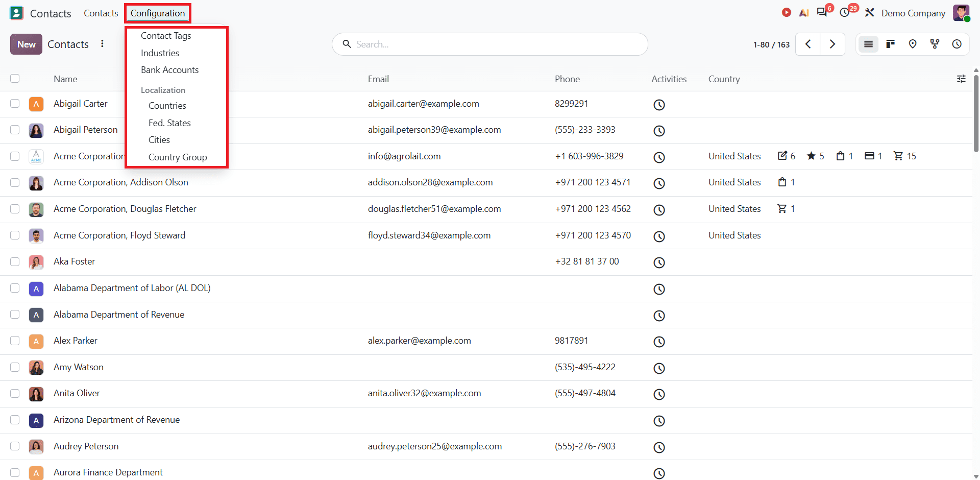Screen dimensions: 980x480
Task: Click Acme Corporation's shopping cart count 15
Action: tap(905, 156)
